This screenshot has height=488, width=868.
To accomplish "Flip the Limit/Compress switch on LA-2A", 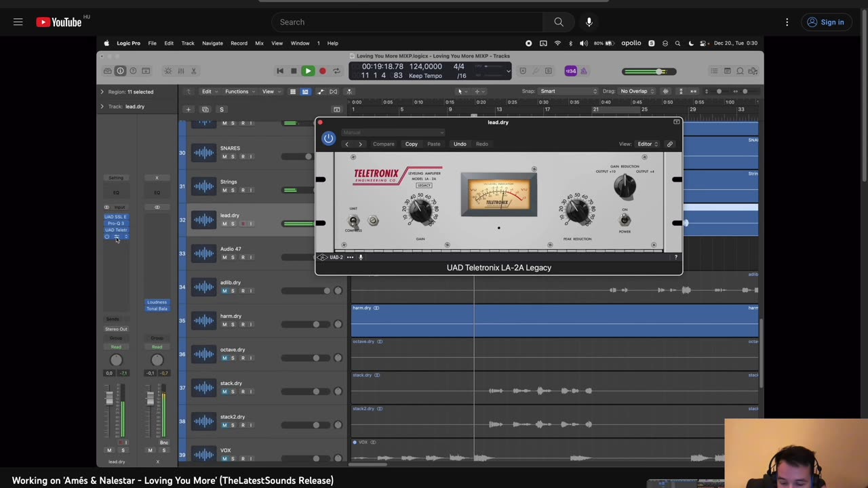I will click(x=353, y=221).
